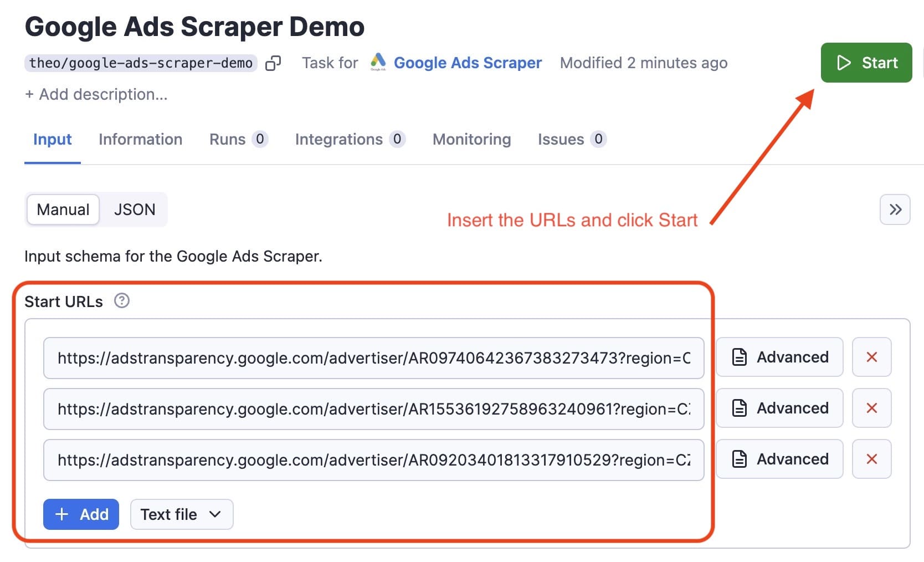Switch input mode to Manual
The height and width of the screenshot is (562, 924).
tap(63, 210)
